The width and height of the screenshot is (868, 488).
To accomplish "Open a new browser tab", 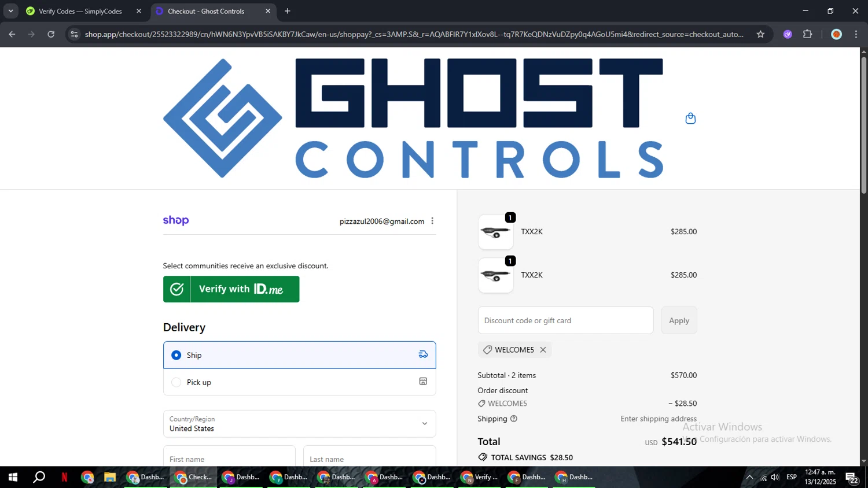I will pyautogui.click(x=288, y=11).
